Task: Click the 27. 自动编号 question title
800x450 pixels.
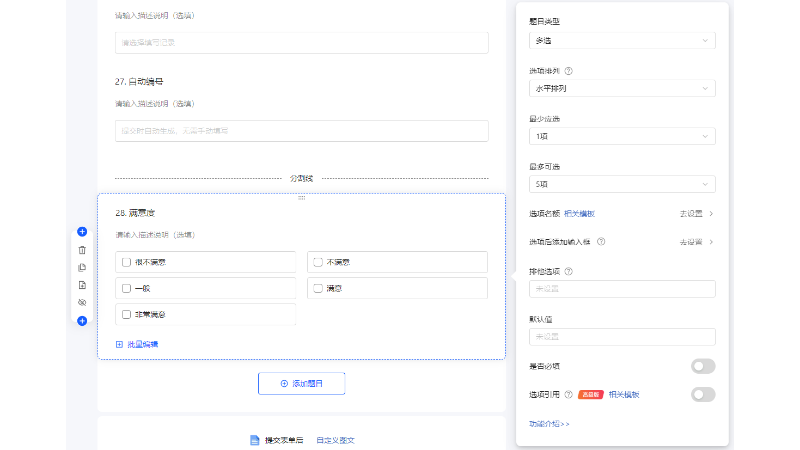Action: [139, 82]
